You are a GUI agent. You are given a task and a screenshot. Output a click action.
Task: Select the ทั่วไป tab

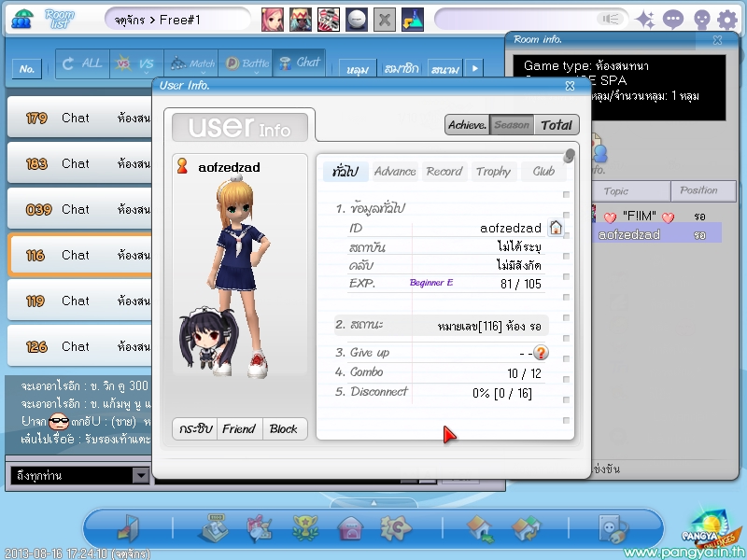tap(345, 172)
